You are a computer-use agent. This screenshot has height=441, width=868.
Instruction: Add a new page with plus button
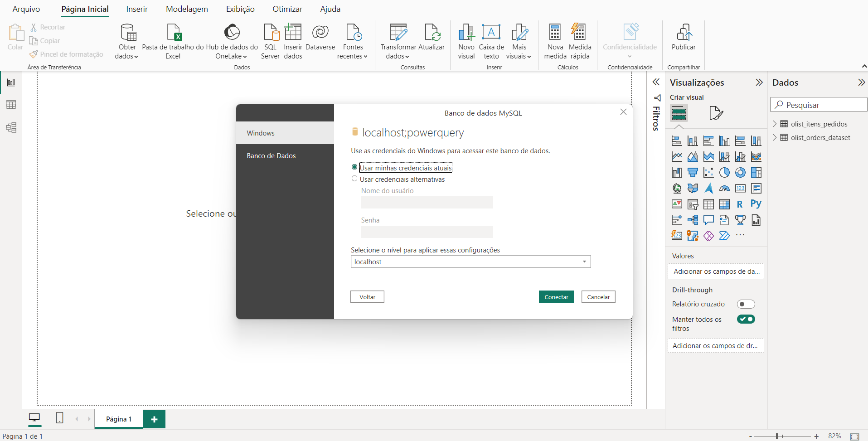pos(154,419)
